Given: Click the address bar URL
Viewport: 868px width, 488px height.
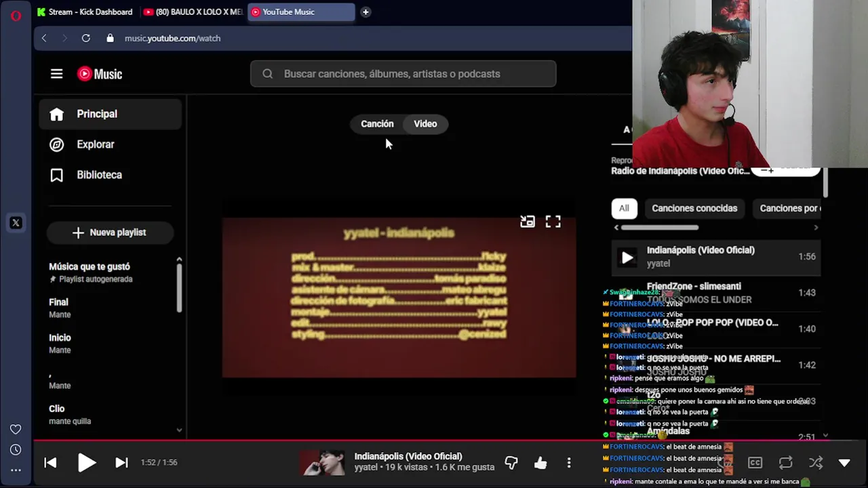Looking at the screenshot, I should tap(172, 38).
